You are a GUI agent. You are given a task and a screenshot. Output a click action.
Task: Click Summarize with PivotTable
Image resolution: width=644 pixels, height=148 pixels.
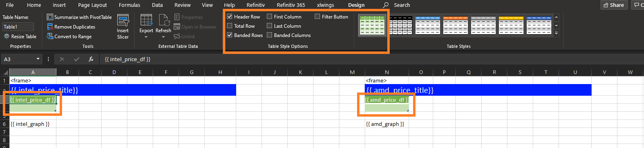point(79,17)
